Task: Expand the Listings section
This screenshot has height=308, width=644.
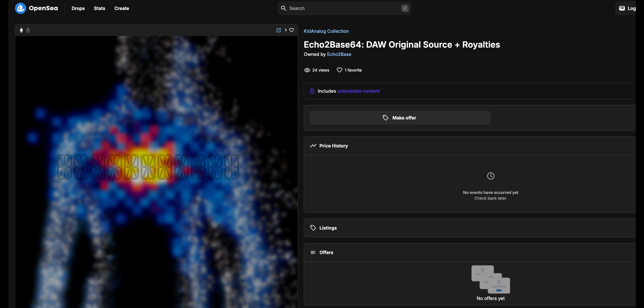Action: [x=470, y=228]
